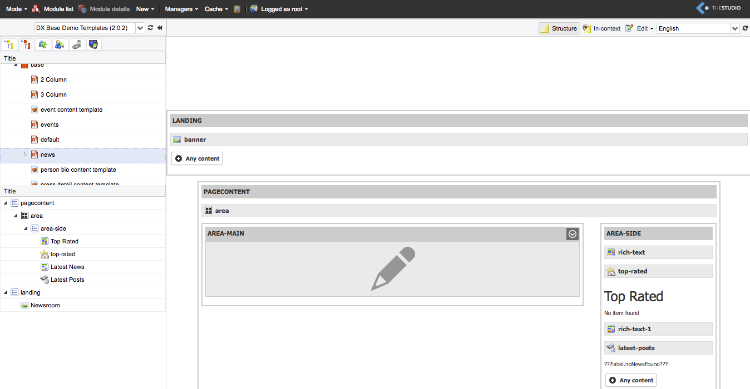This screenshot has width=750, height=389.
Task: Expand the news template node
Action: coord(25,155)
